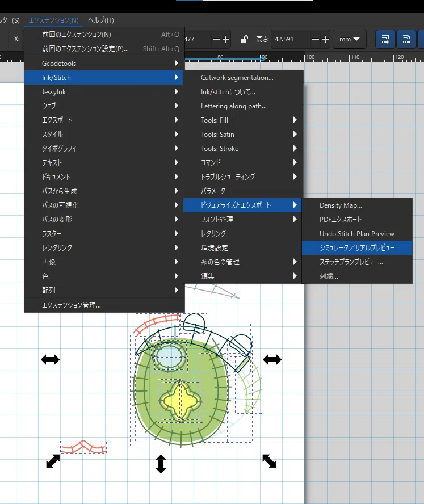The width and height of the screenshot is (424, 504).
Task: Open the 糸の色の管理 submenu
Action: [243, 262]
